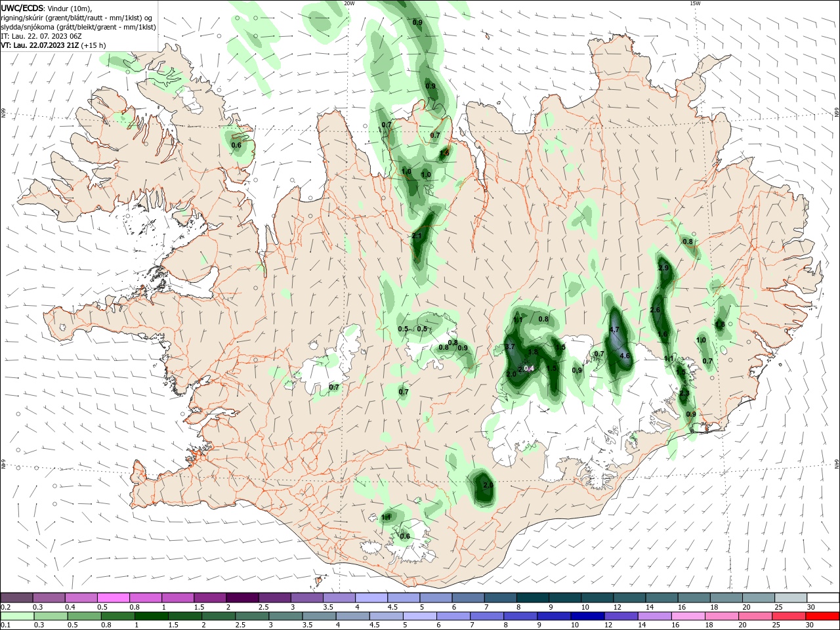Select the valid time 'VT: Lau. 22.07.2023 21Z (+15 h)'

(x=53, y=45)
